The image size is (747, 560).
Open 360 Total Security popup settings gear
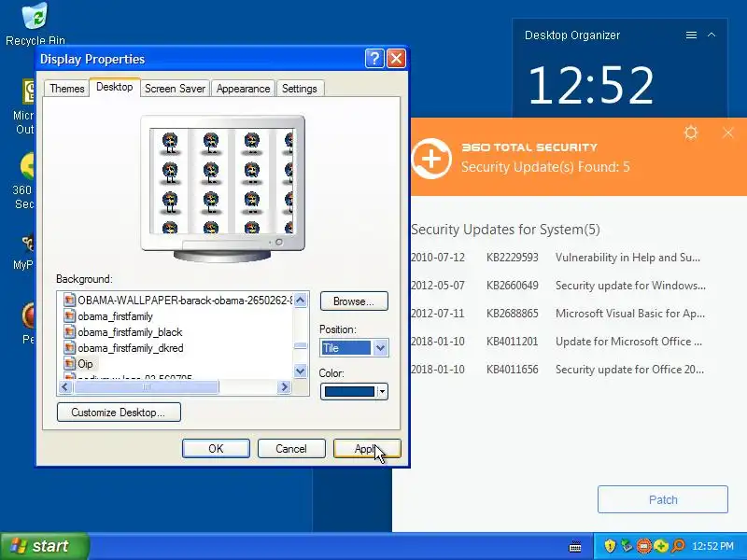tap(691, 133)
